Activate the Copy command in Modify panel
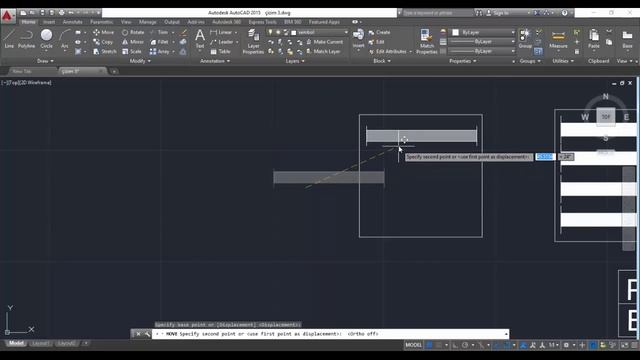 [103, 42]
